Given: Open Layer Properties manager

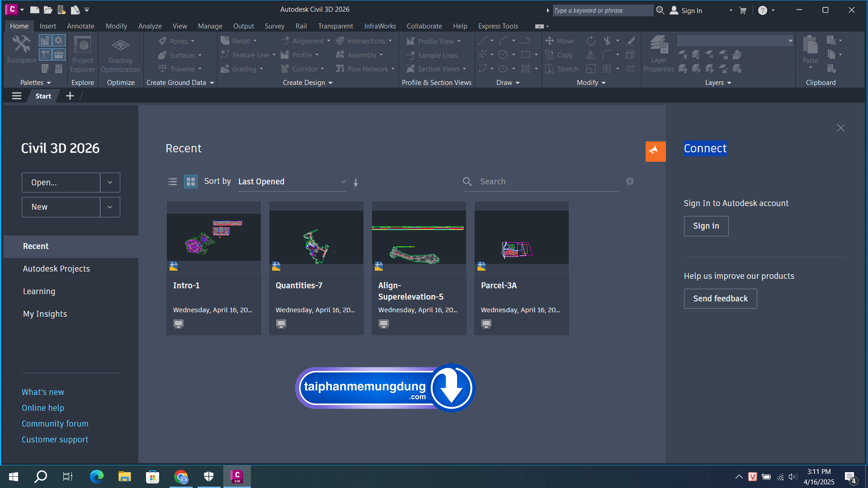Looking at the screenshot, I should pos(659,54).
